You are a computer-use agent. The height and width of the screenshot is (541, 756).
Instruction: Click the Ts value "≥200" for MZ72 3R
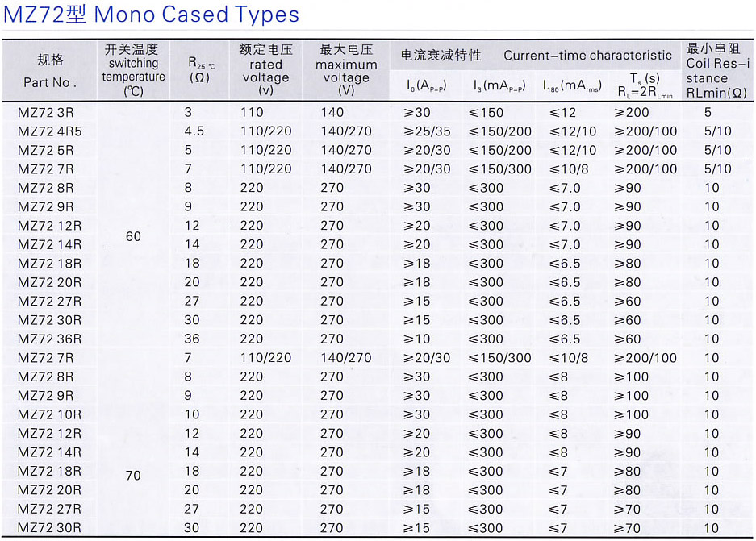point(632,113)
